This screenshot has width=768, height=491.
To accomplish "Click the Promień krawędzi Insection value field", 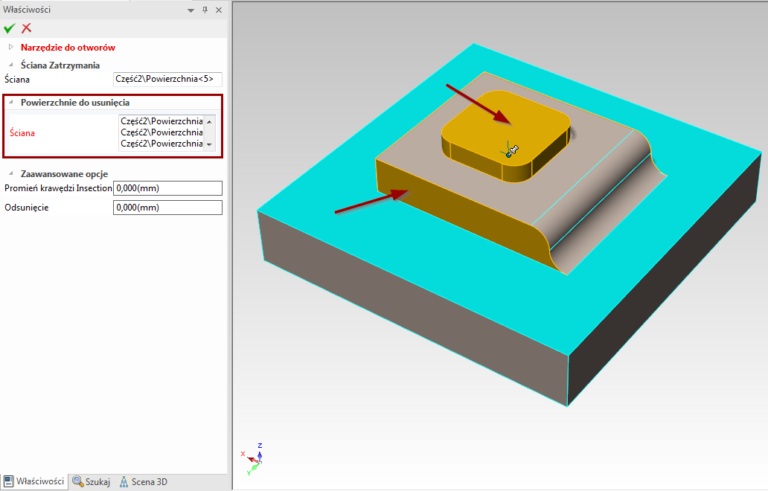I will coord(167,188).
